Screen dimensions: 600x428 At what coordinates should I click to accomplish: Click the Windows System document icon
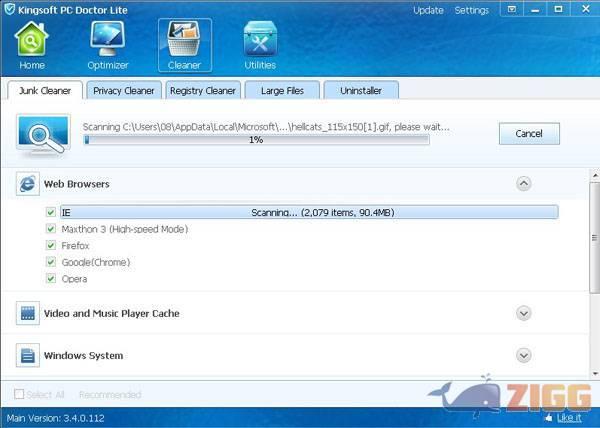[x=28, y=355]
